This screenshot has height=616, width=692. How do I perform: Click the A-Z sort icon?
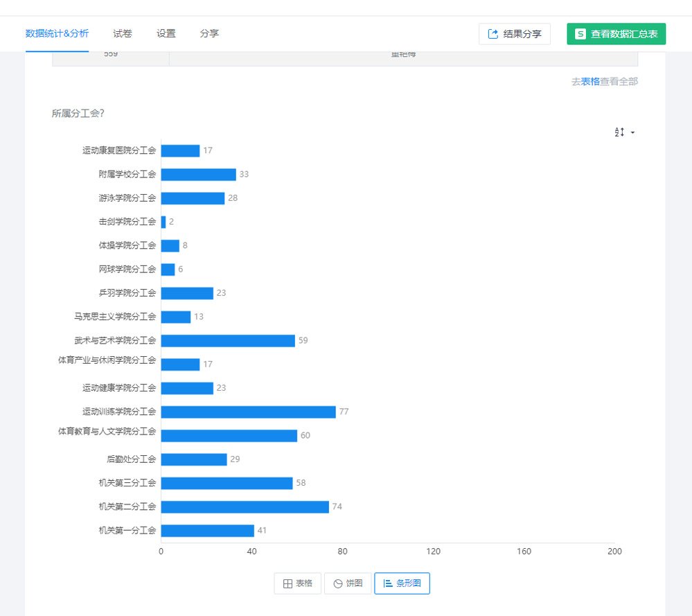click(x=619, y=132)
